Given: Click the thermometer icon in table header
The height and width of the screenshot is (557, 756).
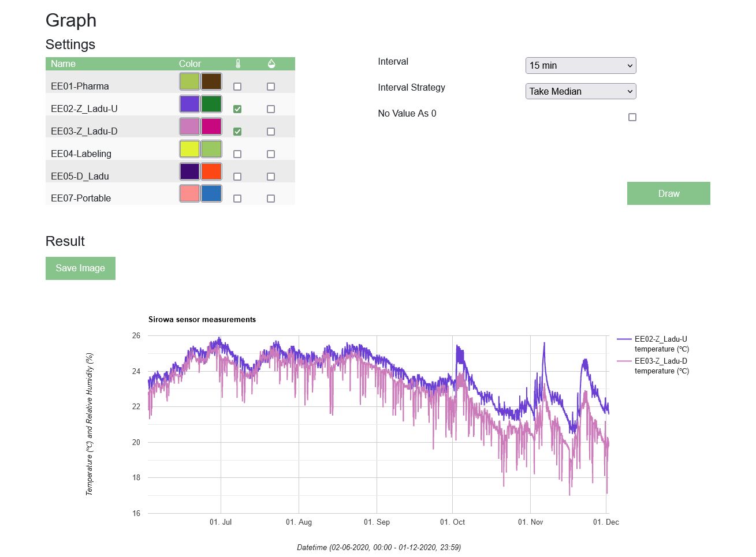Looking at the screenshot, I should [x=238, y=64].
